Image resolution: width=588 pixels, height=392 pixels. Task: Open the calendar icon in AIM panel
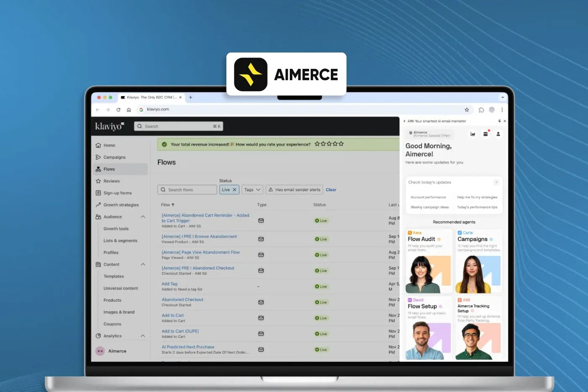(486, 134)
